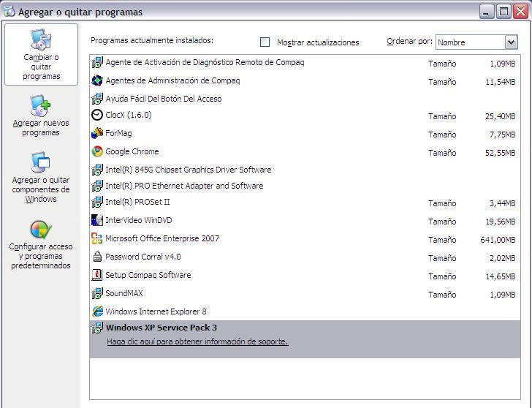This screenshot has height=408, width=532.
Task: Maximize the Agregar o quitar programas window
Action: [503, 11]
